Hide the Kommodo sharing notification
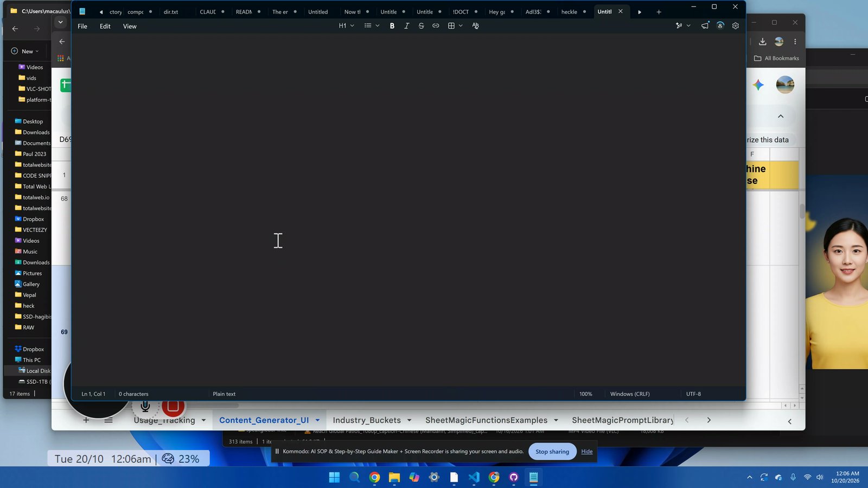 click(587, 452)
